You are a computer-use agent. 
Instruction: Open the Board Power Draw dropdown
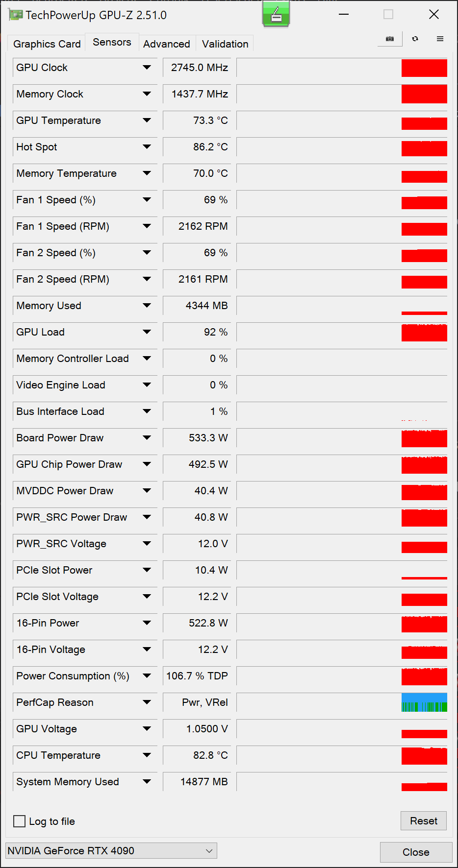(147, 438)
